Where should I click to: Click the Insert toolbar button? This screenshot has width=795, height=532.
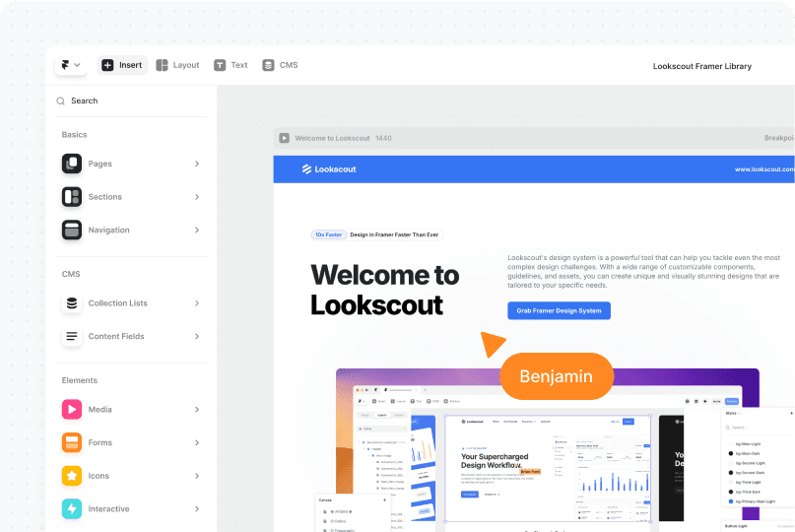tap(122, 65)
